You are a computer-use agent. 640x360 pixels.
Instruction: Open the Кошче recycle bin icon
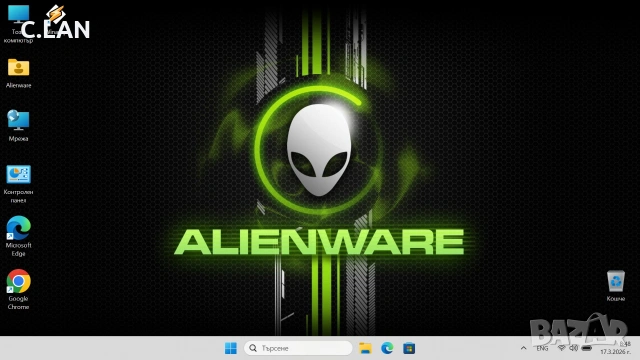click(x=616, y=286)
